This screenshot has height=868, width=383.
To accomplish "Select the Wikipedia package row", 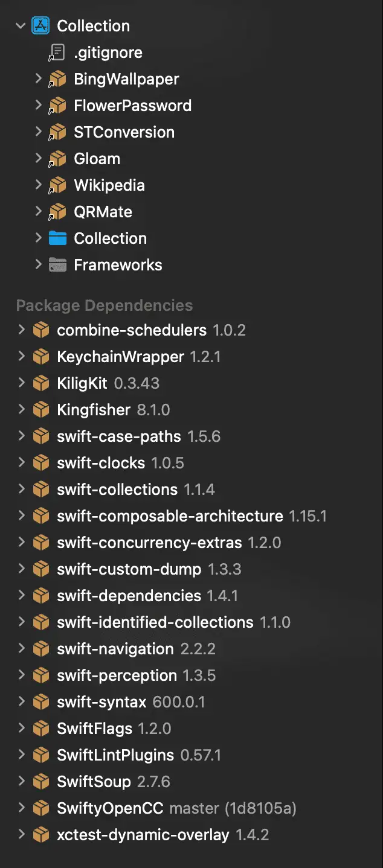I will [109, 185].
